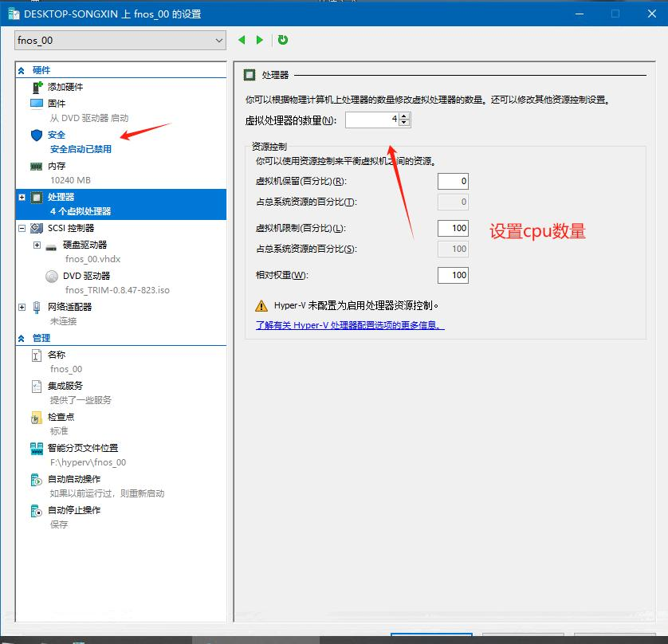
Task: Select the 自动启动操作 item label
Action: tap(74, 479)
